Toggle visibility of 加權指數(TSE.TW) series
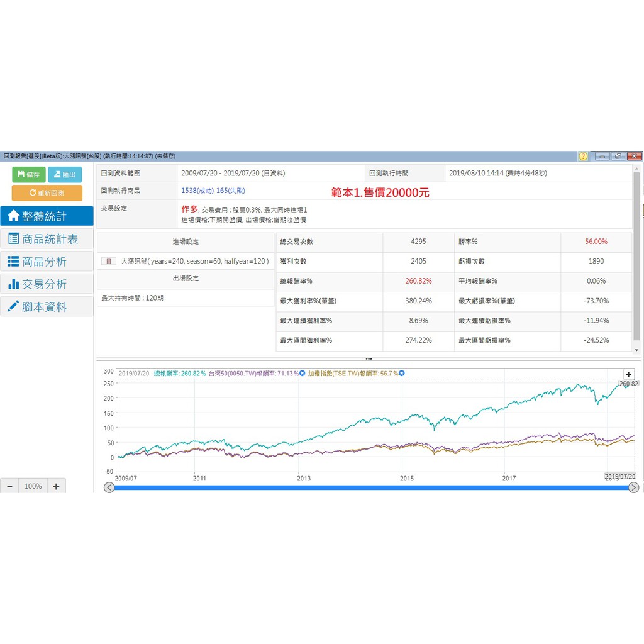The height and width of the screenshot is (644, 644). 402,373
